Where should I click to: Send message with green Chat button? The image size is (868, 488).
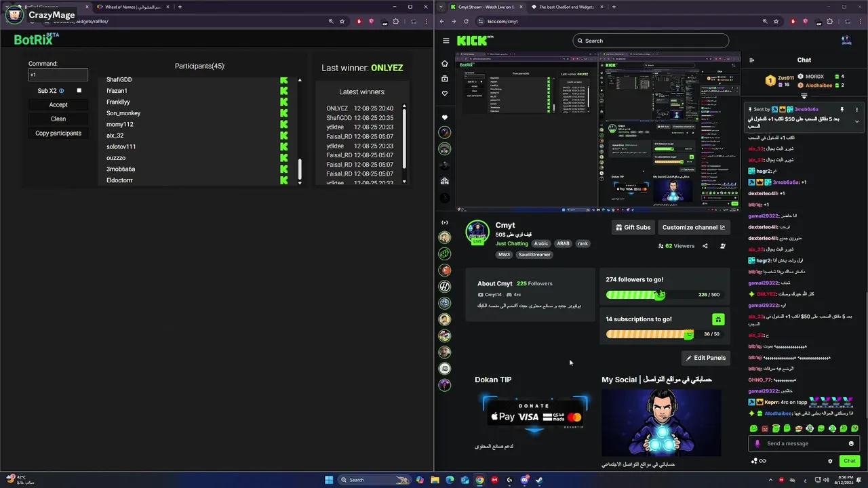tap(850, 461)
